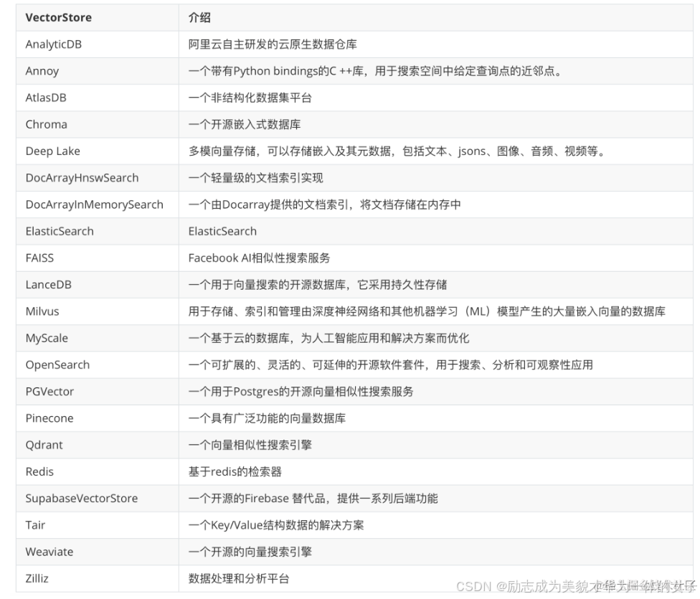Click the Chroma table cell
The height and width of the screenshot is (599, 700).
46,124
